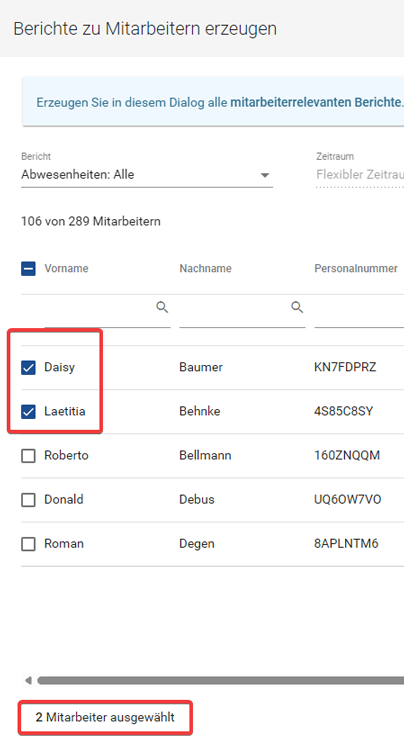Click the '2 Mitarbeiter ausgewählt' status text
The height and width of the screenshot is (748, 404).
105,717
